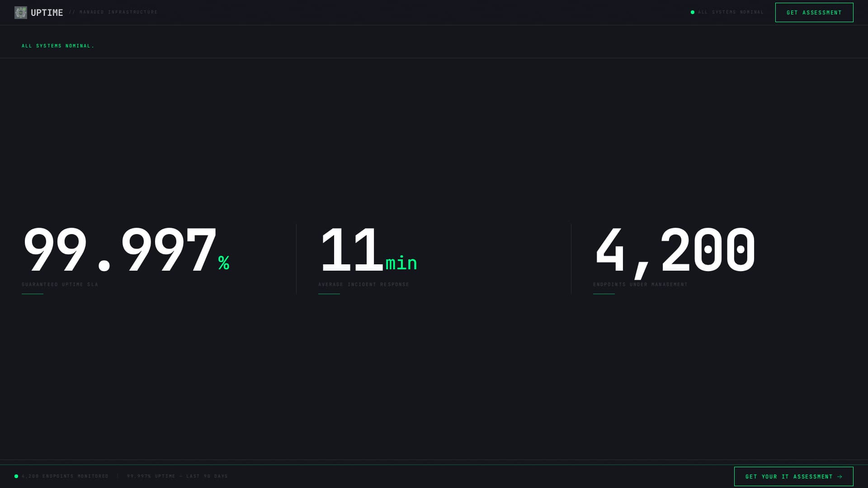Click the Average Incident Response label
868x488 pixels.
click(364, 284)
